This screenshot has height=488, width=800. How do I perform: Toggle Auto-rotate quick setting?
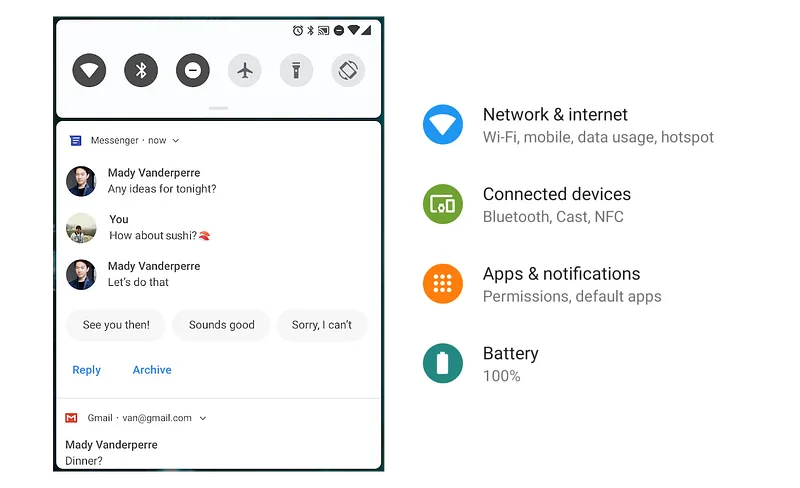click(x=348, y=70)
